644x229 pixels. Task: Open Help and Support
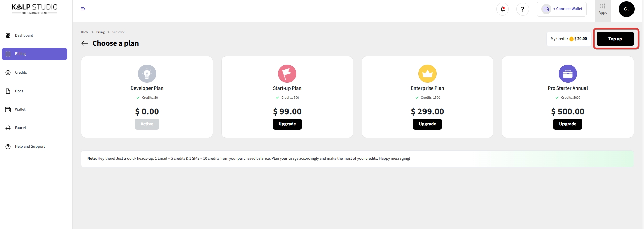(x=30, y=146)
